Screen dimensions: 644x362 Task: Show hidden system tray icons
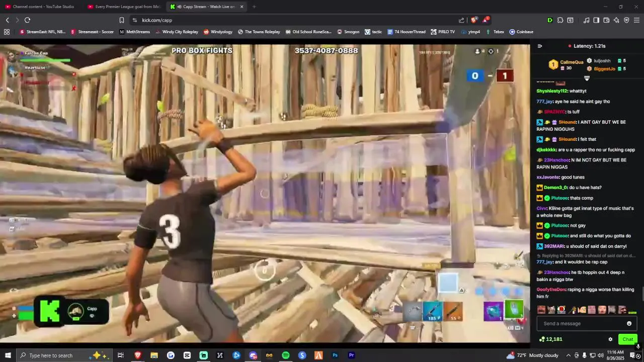569,355
